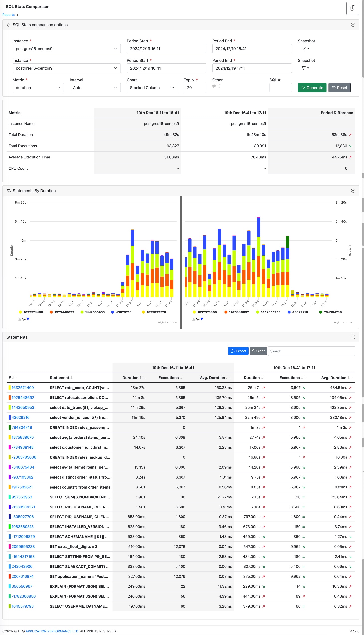Sort by second period Duration column
364x635 pixels.
[254, 377]
